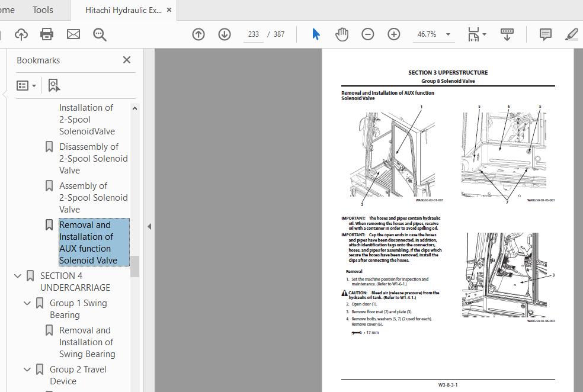Screen dimensions: 583x392
Task: Click the Removal subheading on page
Action: point(354,272)
